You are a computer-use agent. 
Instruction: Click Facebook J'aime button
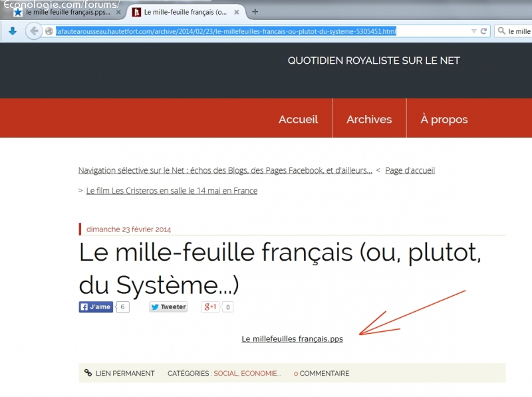pyautogui.click(x=96, y=307)
